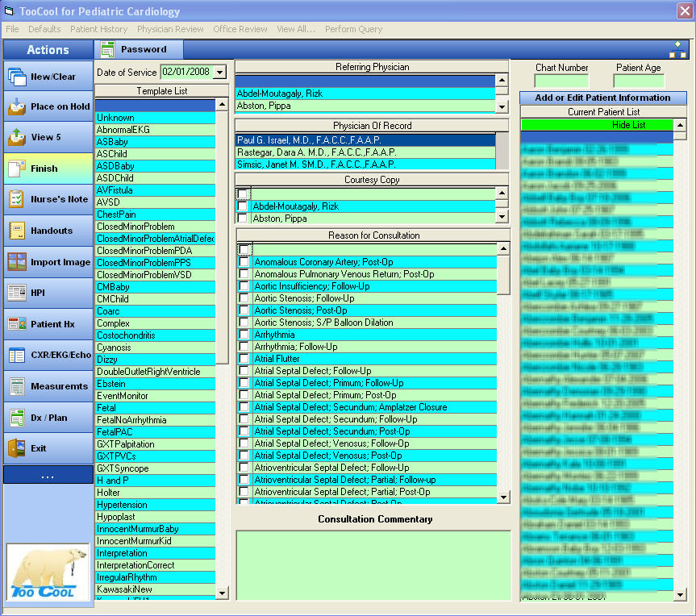Click the green Hide List button
696x616 pixels.
[597, 125]
